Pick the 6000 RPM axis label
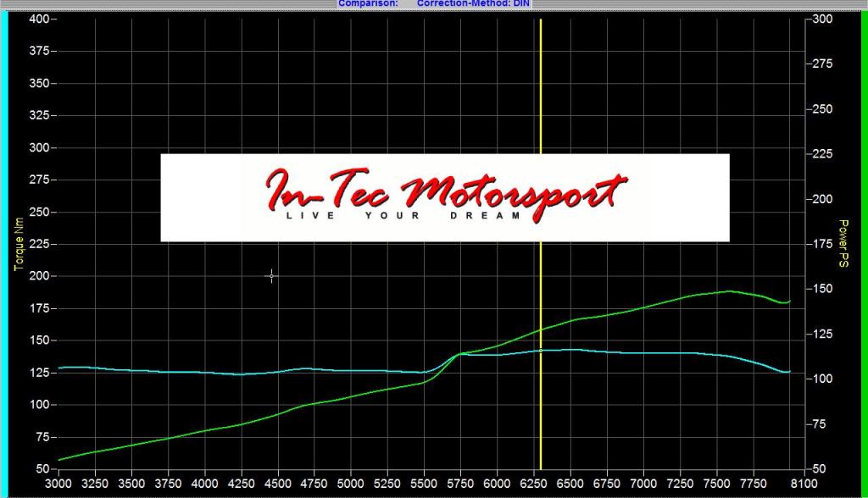The width and height of the screenshot is (868, 498). click(x=497, y=484)
